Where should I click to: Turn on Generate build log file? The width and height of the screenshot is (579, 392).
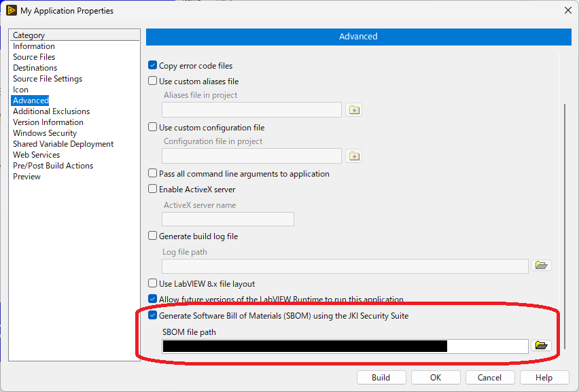[x=152, y=236]
